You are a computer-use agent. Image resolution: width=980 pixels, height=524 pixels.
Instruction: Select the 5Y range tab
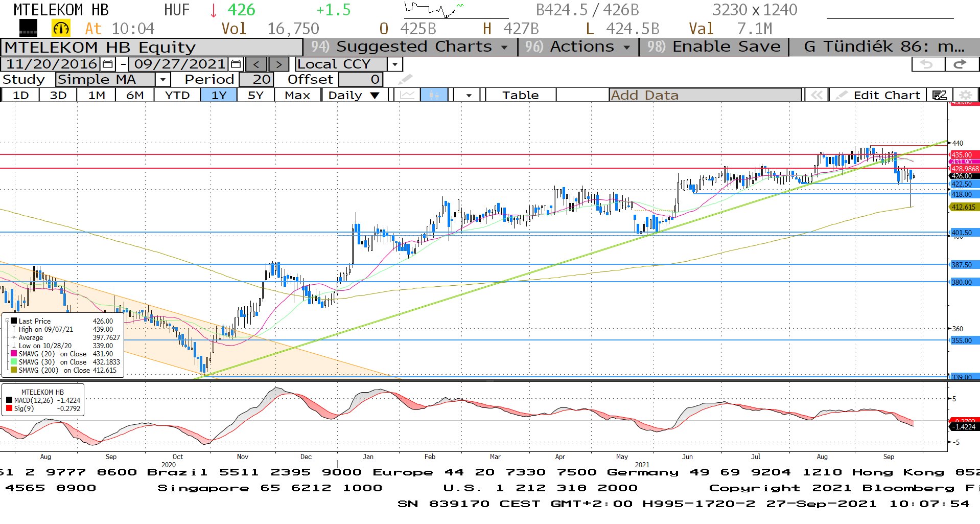tap(255, 95)
